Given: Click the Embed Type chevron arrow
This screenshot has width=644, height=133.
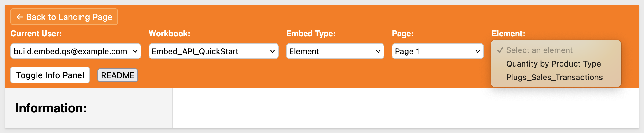Looking at the screenshot, I should tap(378, 51).
